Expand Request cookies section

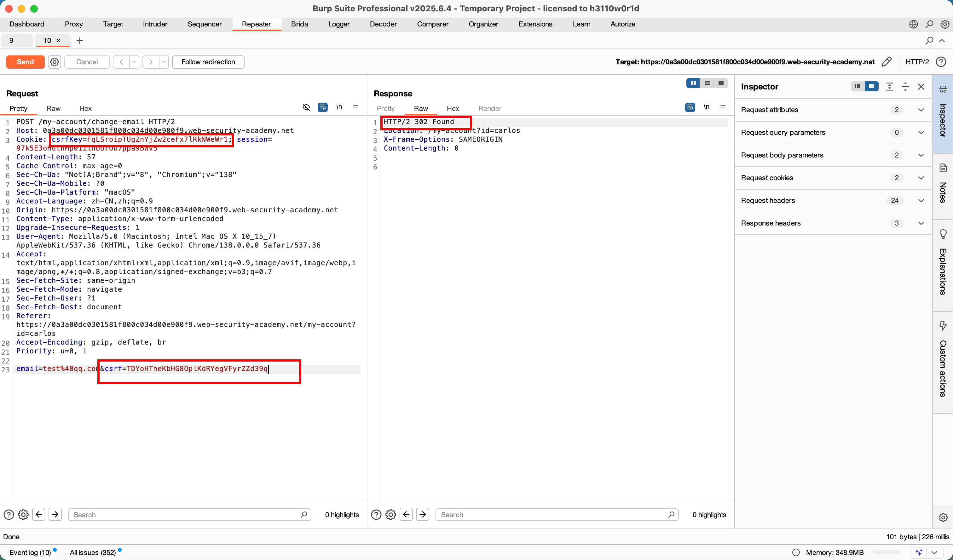coord(921,178)
